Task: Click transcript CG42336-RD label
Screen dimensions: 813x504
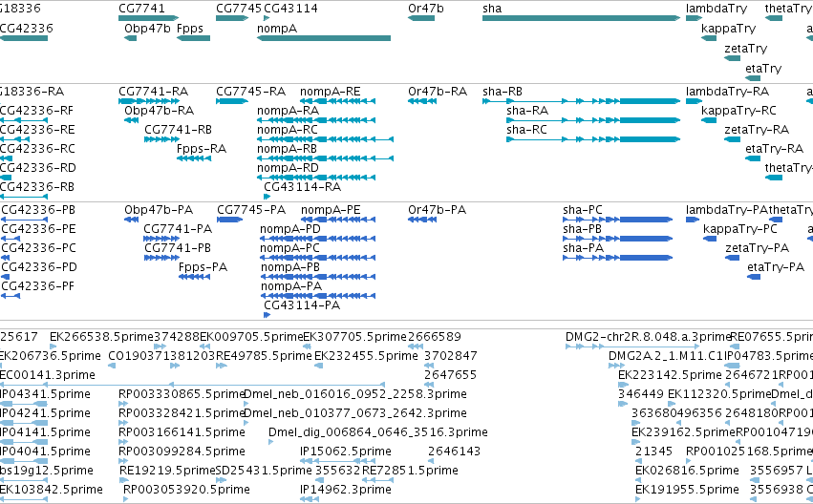Action: (38, 168)
